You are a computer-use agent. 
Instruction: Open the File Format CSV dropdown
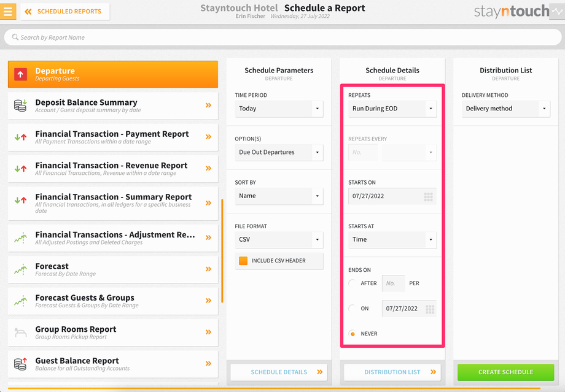click(x=279, y=240)
